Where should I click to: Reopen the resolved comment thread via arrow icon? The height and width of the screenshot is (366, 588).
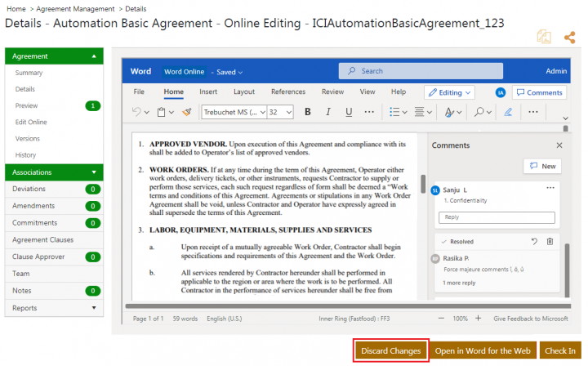coord(534,242)
